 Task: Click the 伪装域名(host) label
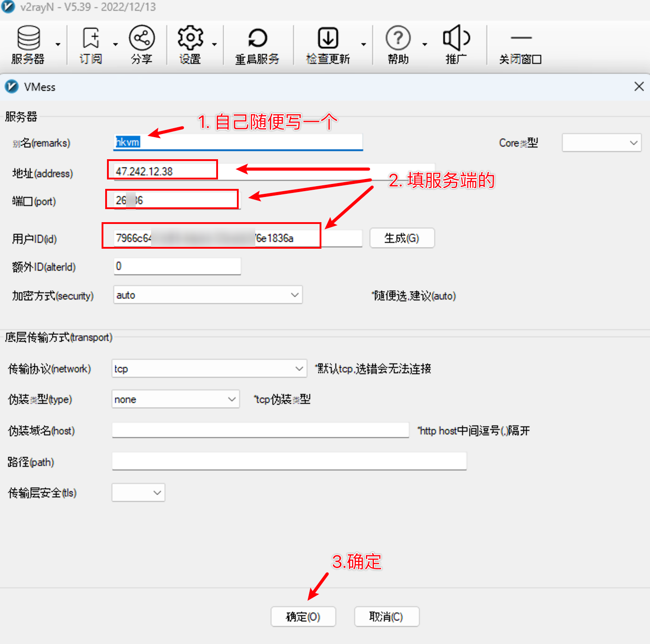(41, 431)
